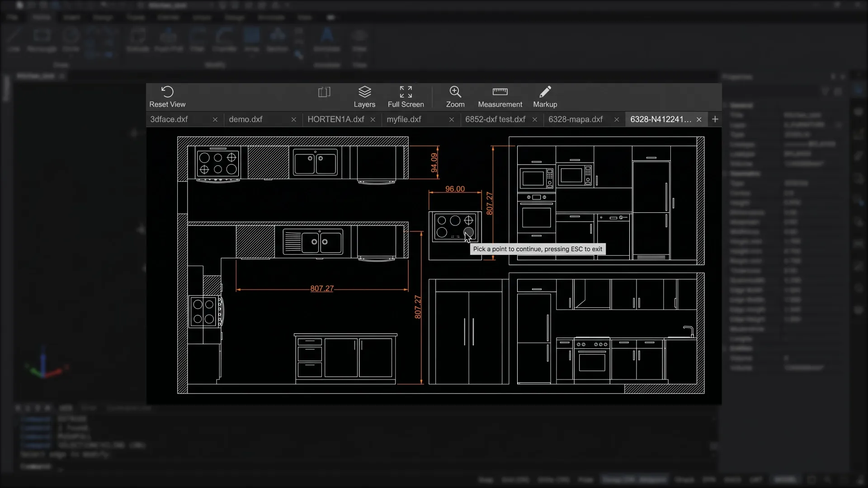
Task: Enter Full Screen mode
Action: coord(406,97)
